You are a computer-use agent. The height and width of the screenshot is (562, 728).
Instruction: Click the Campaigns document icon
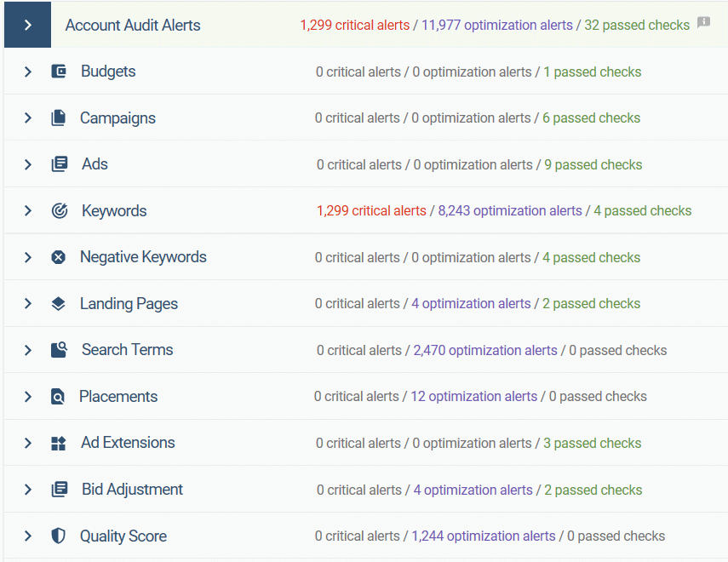58,118
